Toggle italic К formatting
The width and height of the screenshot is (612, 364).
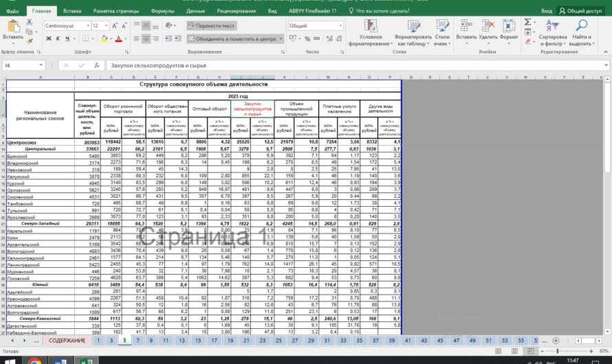click(58, 38)
